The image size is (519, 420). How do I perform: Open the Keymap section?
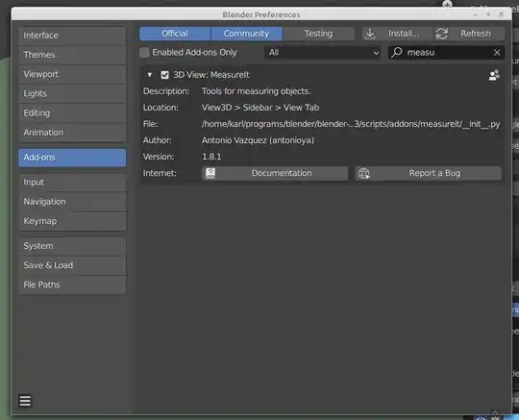coord(72,221)
